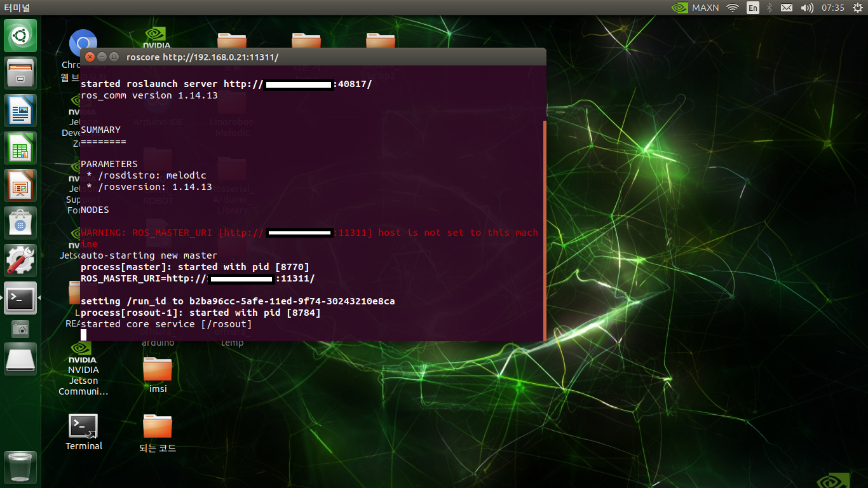
Task: Launch LibreOffice Calc from the dock
Action: click(21, 148)
